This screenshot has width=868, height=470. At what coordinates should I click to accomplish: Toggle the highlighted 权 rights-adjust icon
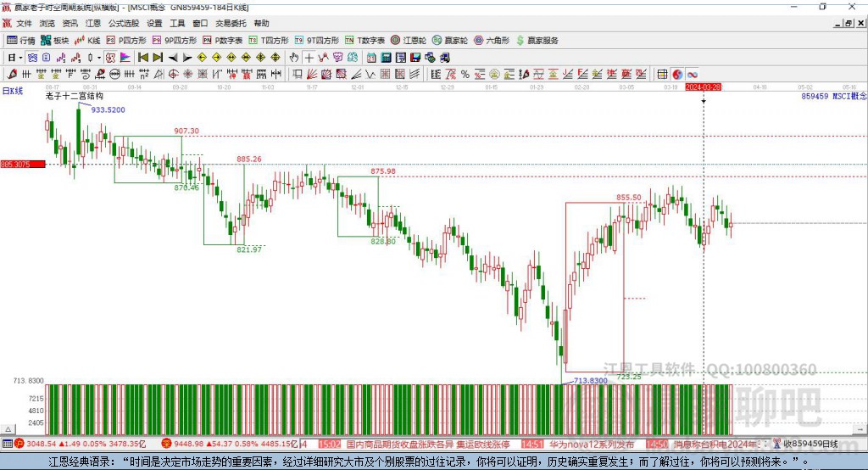[x=111, y=58]
